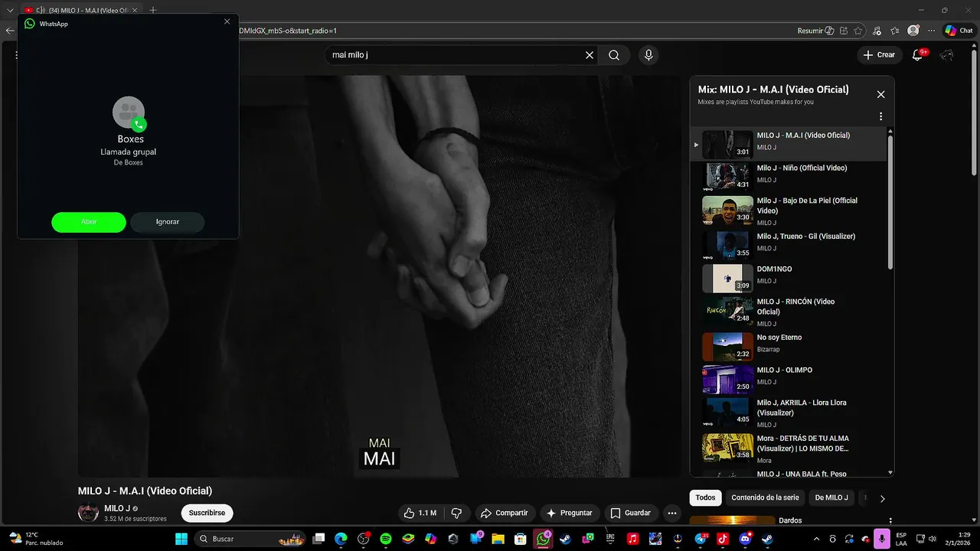Image resolution: width=980 pixels, height=551 pixels.
Task: Show hidden system tray icons
Action: 818,539
